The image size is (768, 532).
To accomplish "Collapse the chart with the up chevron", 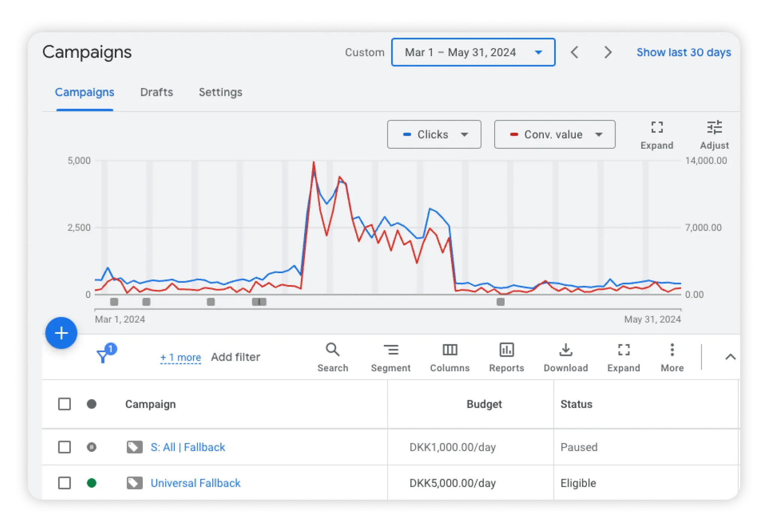I will 730,357.
